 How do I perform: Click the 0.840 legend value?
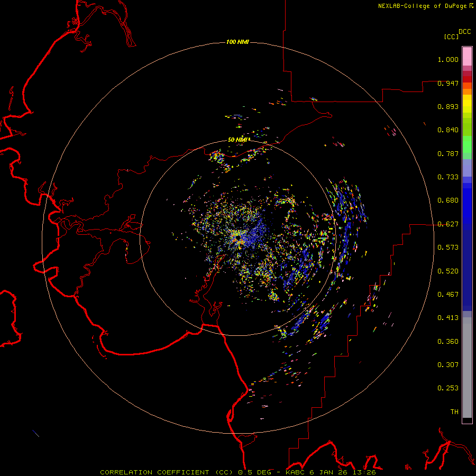(x=448, y=130)
